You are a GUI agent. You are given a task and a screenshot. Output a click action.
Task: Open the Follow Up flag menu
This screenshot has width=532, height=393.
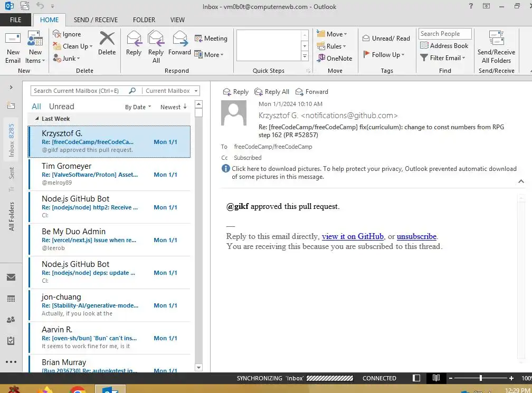click(x=384, y=54)
